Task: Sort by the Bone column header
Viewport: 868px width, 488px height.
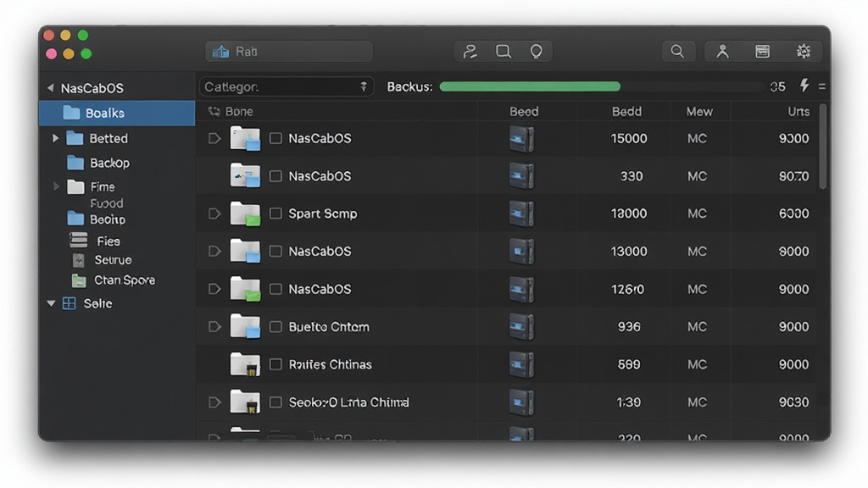Action: pos(239,111)
